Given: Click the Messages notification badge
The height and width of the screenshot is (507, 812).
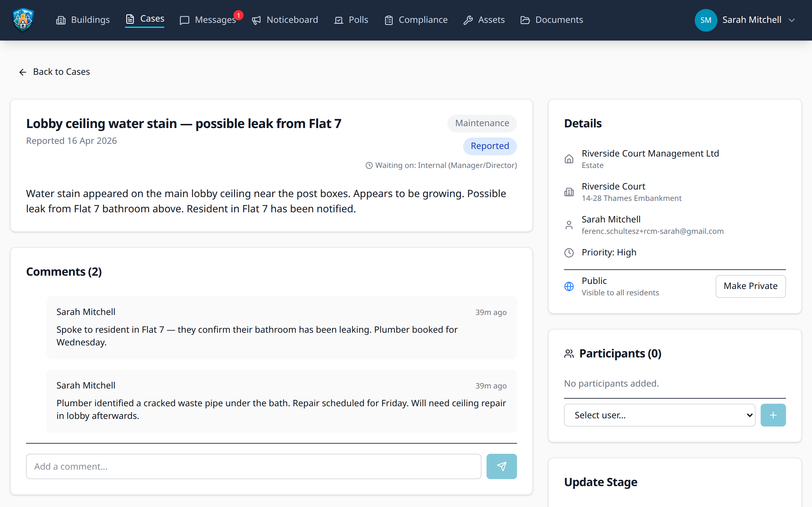Looking at the screenshot, I should click(x=238, y=16).
